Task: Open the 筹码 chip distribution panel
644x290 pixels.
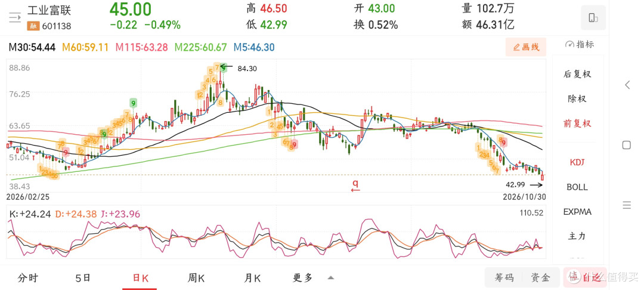Action: (x=504, y=277)
